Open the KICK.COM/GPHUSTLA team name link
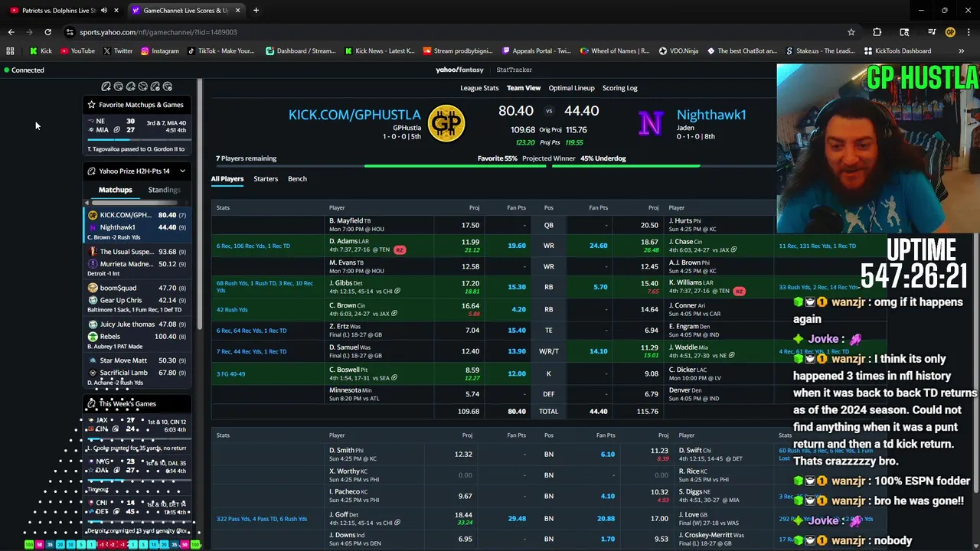Image resolution: width=980 pixels, height=551 pixels. [354, 115]
